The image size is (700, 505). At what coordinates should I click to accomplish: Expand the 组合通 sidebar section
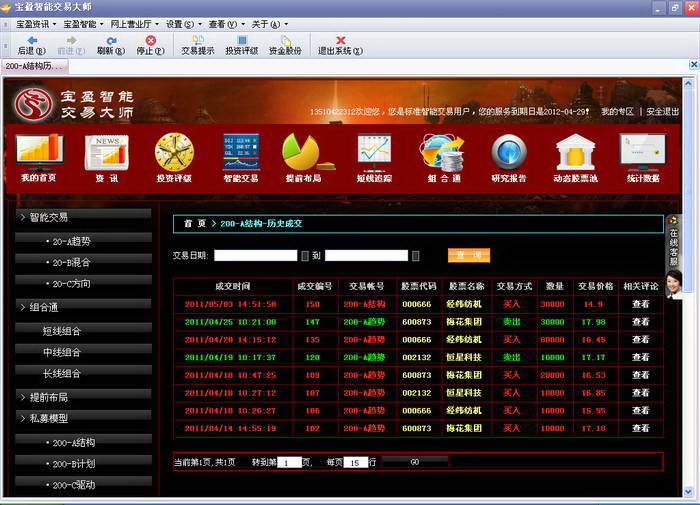click(83, 307)
